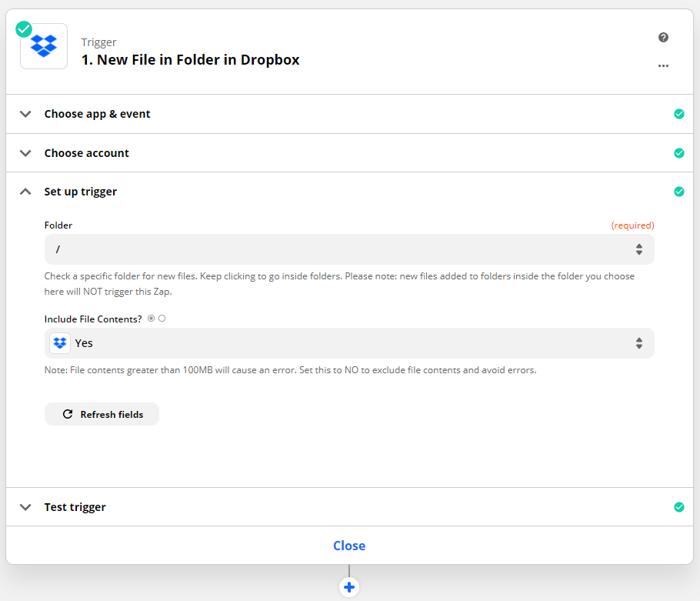The width and height of the screenshot is (700, 601).
Task: Click the blue plus add step button
Action: pos(349,587)
